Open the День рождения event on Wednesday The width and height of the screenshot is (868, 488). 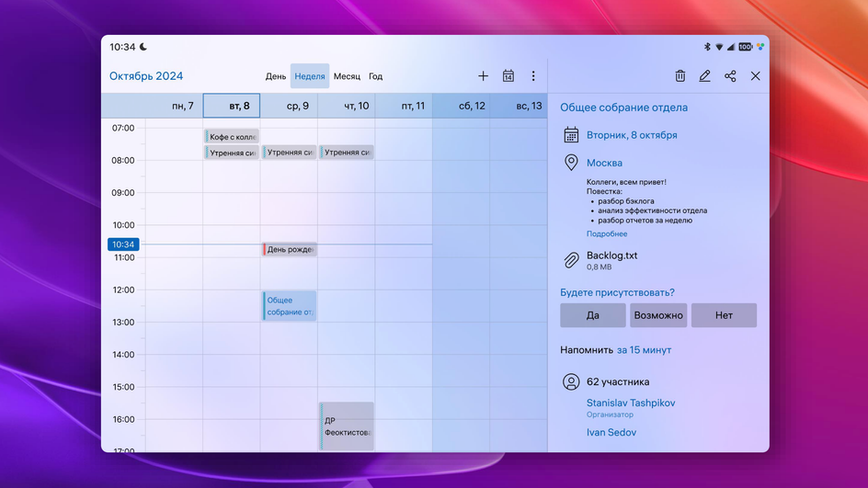coord(289,250)
